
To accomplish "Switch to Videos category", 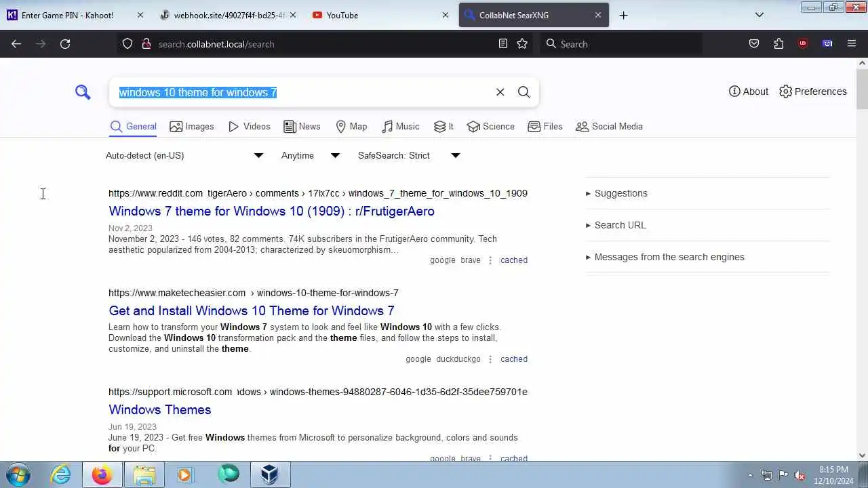I will point(250,127).
